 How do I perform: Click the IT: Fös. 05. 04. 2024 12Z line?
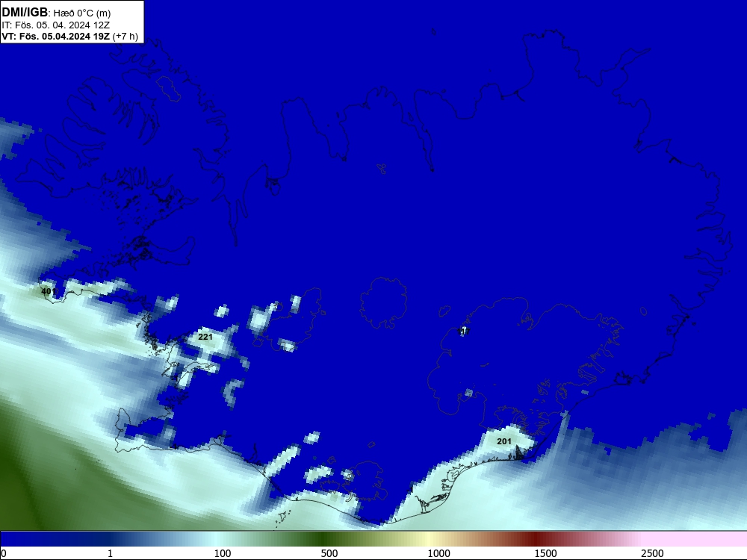point(56,25)
